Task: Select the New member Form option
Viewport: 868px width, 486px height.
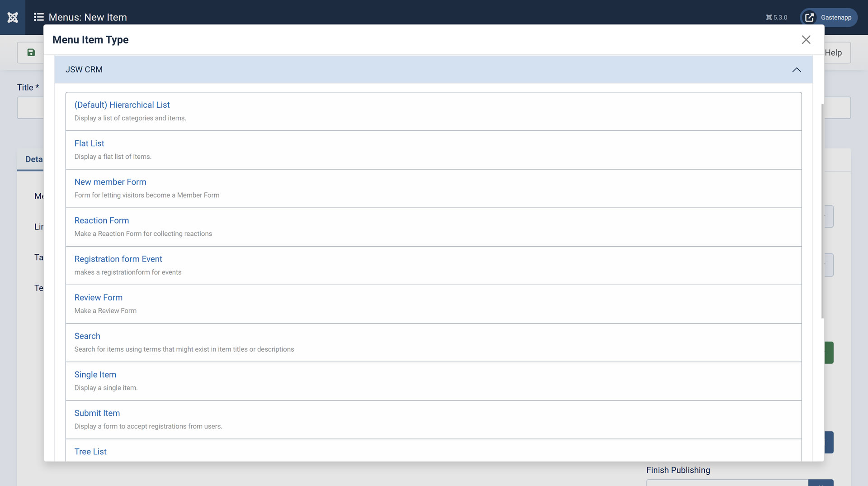Action: point(110,182)
